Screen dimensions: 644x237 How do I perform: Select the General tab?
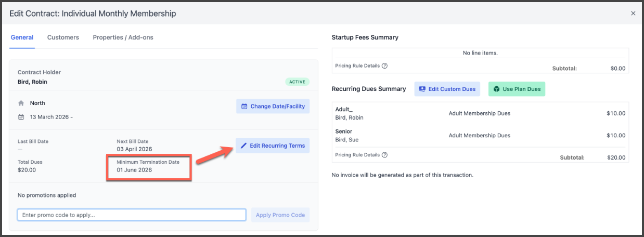tap(22, 37)
